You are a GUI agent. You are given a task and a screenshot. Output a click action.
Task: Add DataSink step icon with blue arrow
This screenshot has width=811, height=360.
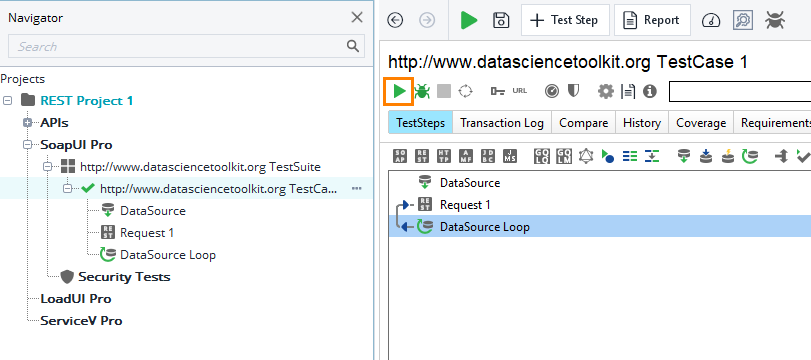(x=705, y=156)
